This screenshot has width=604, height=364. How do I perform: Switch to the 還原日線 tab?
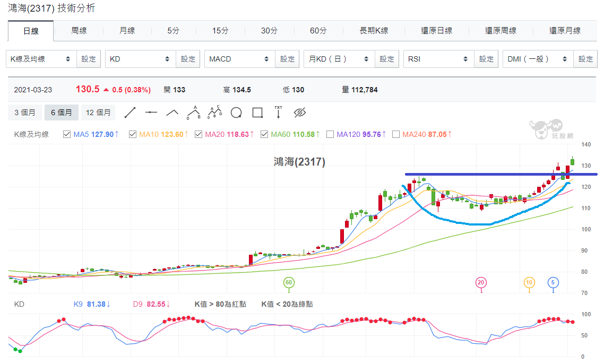436,30
